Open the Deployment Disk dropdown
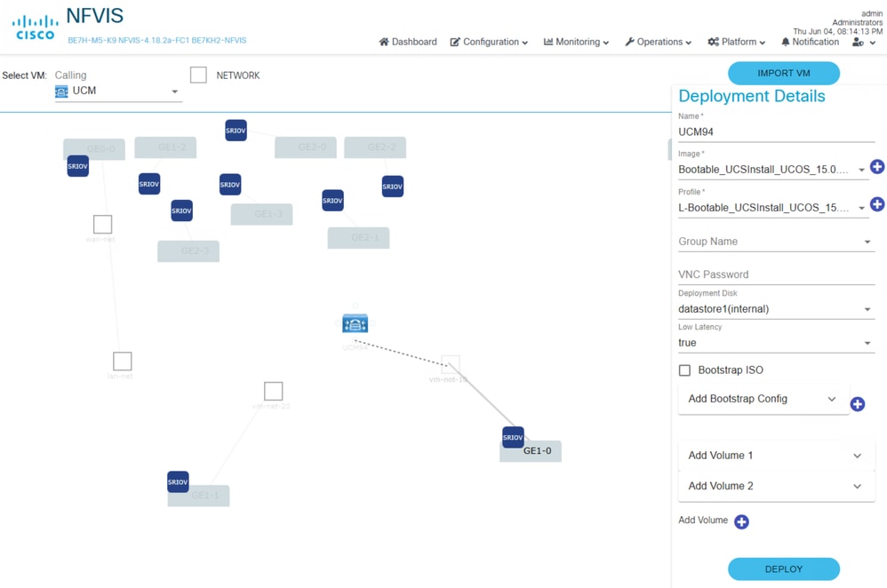Screen dimensions: 887x588 [776, 309]
